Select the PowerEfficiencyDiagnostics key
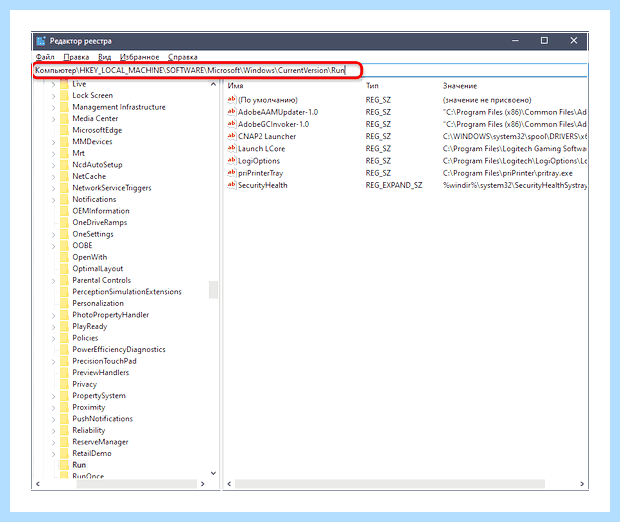This screenshot has height=522, width=620. (119, 350)
